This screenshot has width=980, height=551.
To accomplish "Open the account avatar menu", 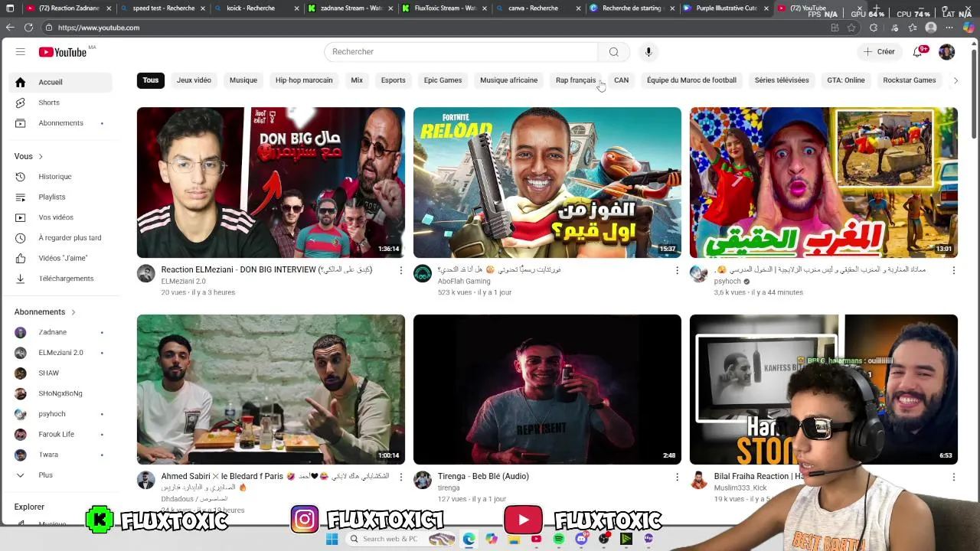I will (x=946, y=52).
